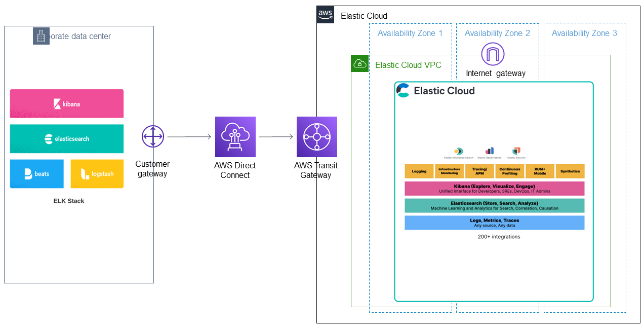
Task: Click the Elastic Cloud logo inside VPC
Action: click(x=403, y=90)
